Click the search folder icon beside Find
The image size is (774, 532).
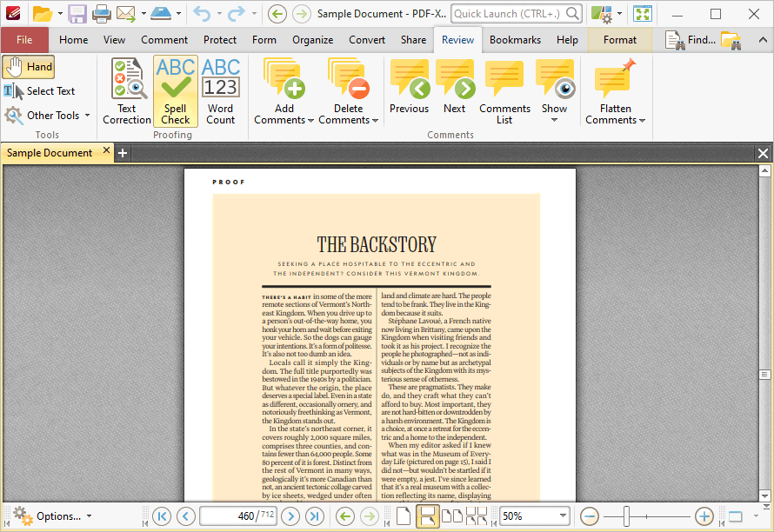731,40
